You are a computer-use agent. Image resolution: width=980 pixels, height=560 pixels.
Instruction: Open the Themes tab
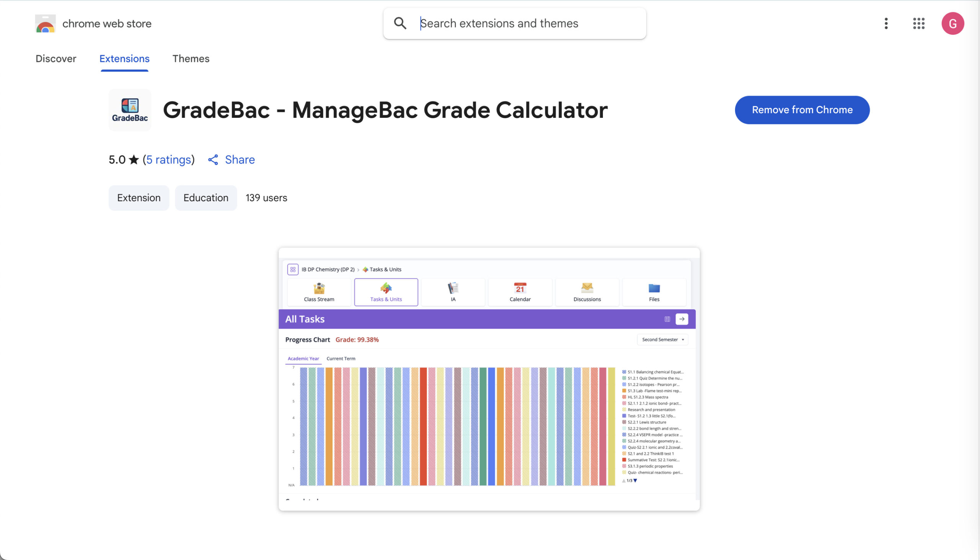191,59
